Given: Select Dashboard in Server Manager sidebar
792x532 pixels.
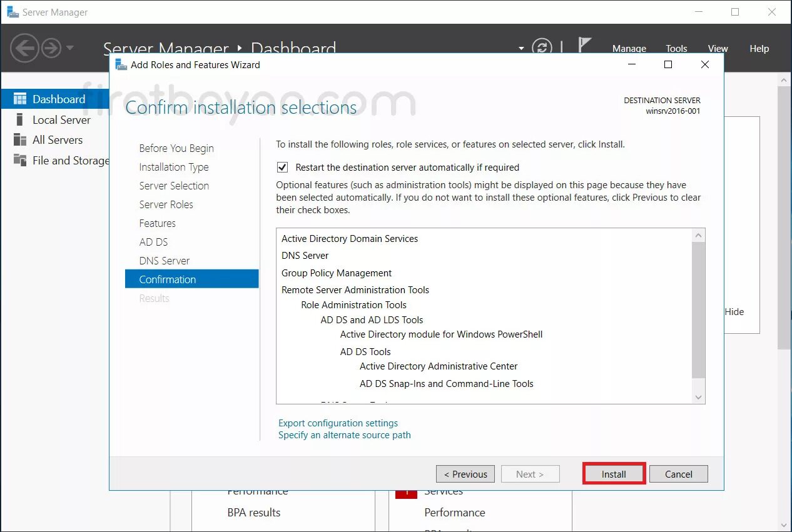Looking at the screenshot, I should (x=55, y=99).
